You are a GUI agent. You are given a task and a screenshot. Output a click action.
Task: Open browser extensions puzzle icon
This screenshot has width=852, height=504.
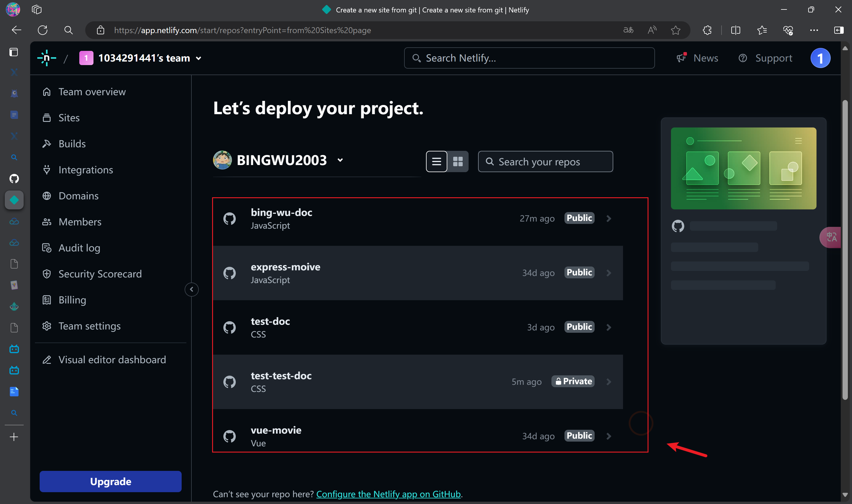click(707, 30)
